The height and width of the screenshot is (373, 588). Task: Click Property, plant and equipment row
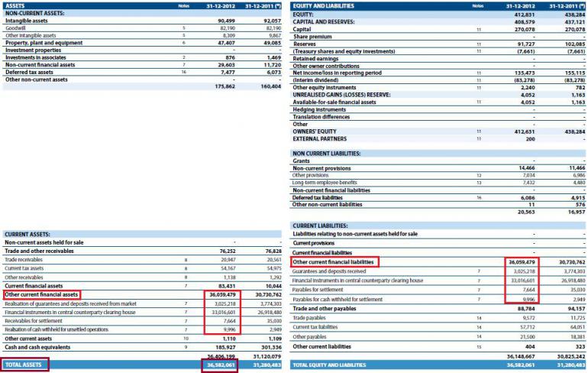pos(143,43)
